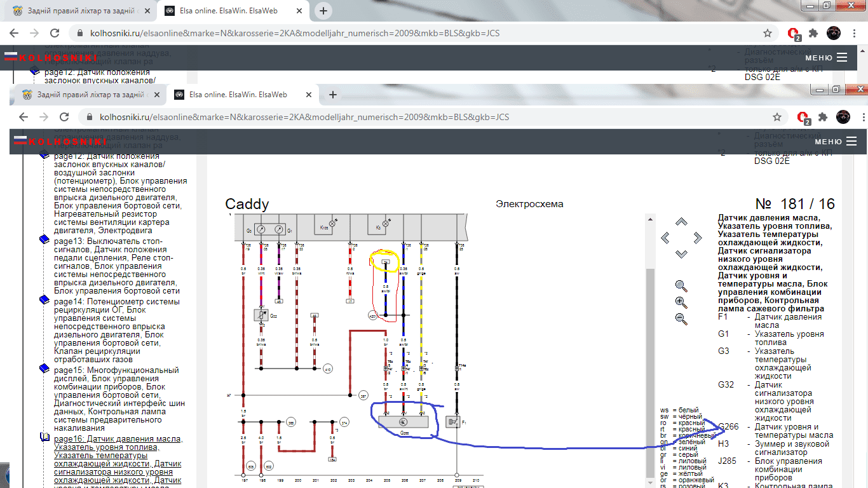The image size is (868, 488).
Task: Open the profile avatar in the front window
Action: click(x=843, y=117)
